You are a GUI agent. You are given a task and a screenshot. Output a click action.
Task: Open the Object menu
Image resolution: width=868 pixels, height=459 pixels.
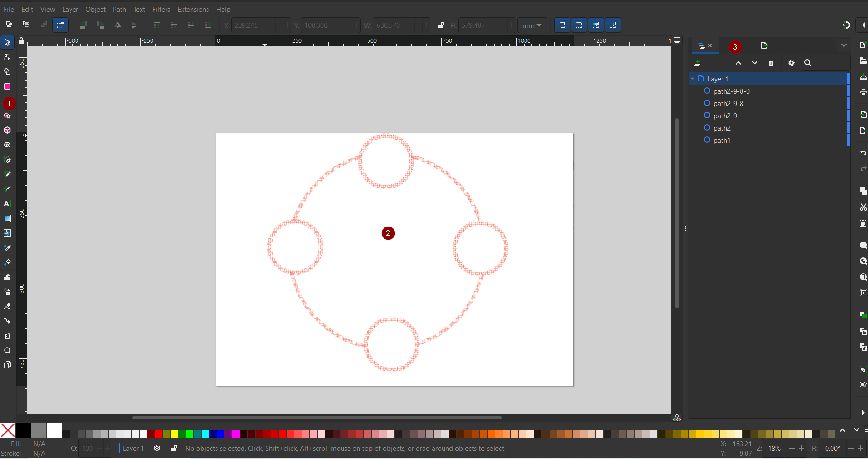click(96, 9)
